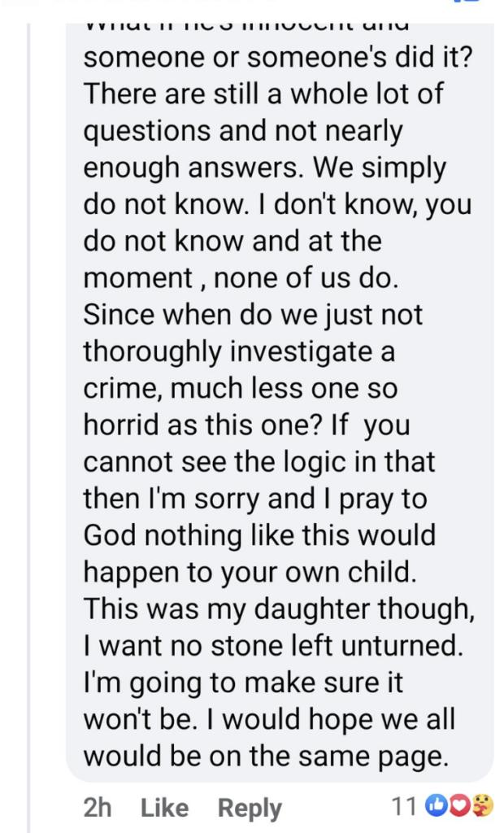Click the sentence "This was my daughter though,"

pyautogui.click(x=268, y=609)
